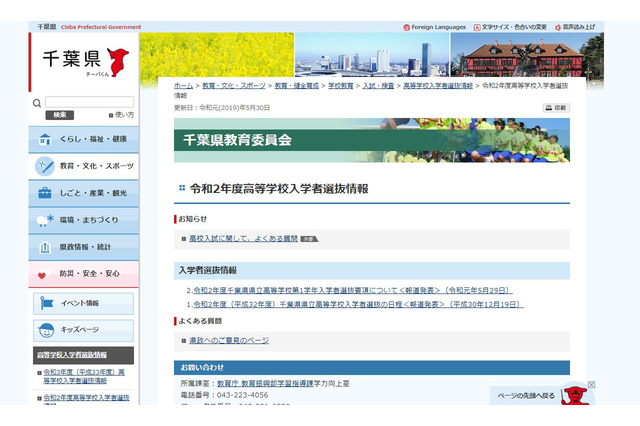Open the キッズページ button
The image size is (640, 426).
tap(83, 330)
